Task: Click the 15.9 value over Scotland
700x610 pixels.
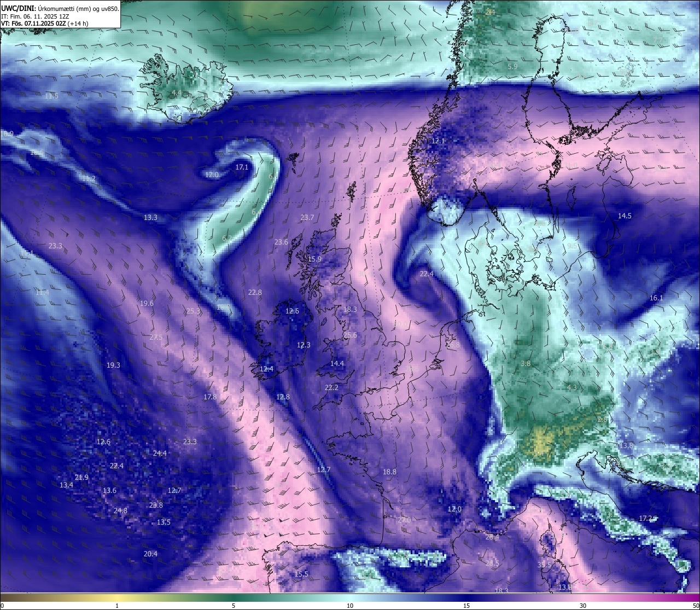Action: click(315, 259)
